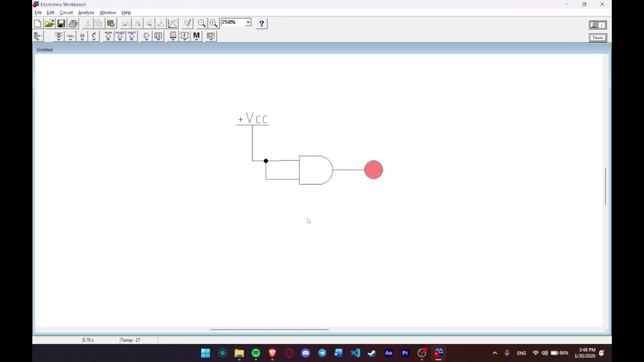Screen dimensions: 644x362
Task: Open the Miscellaneous (M) parts bin
Action: (x=196, y=36)
